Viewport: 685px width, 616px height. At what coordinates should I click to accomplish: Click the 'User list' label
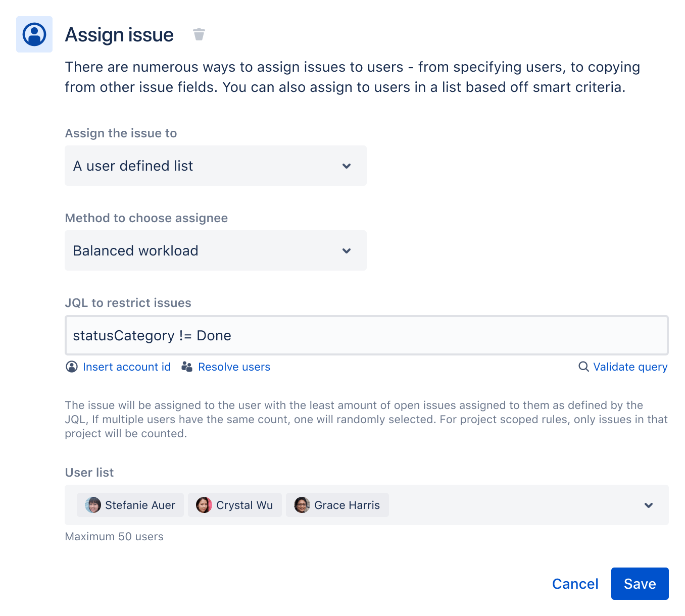(x=89, y=472)
